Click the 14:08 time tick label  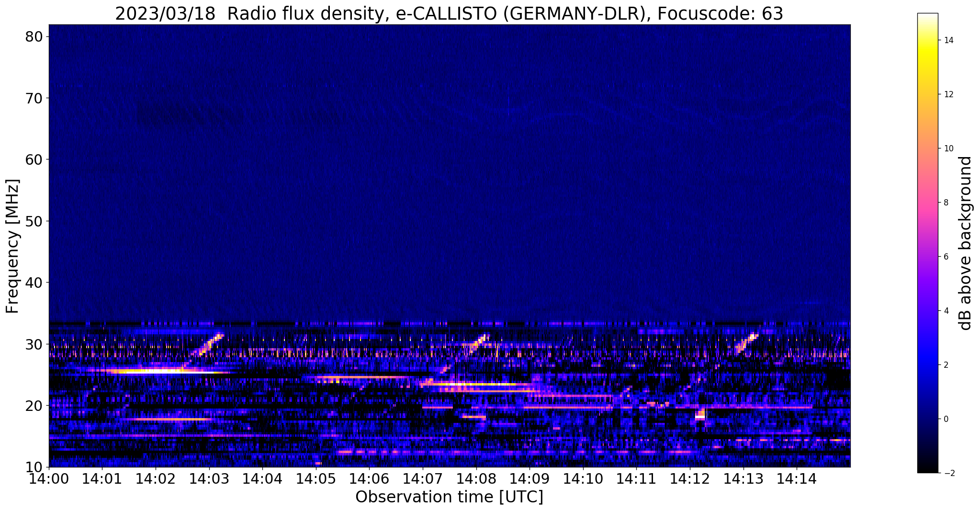click(x=476, y=478)
